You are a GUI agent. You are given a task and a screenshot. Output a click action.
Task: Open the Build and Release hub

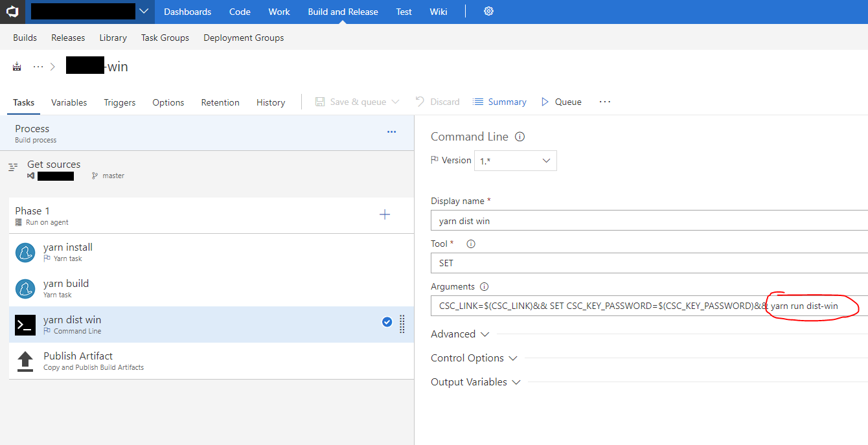(x=343, y=12)
